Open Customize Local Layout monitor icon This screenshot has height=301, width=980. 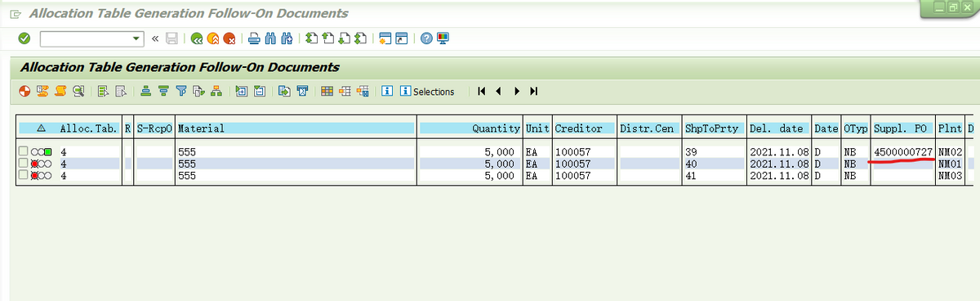point(442,38)
